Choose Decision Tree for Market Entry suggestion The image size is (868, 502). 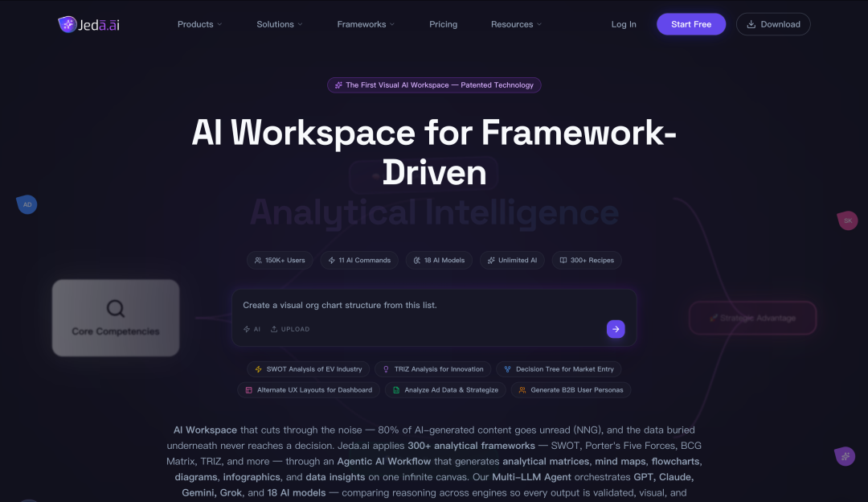(559, 369)
